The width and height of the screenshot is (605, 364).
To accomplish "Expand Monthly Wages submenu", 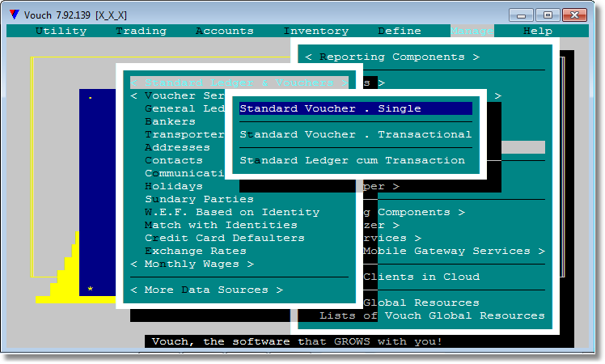I will tap(192, 264).
